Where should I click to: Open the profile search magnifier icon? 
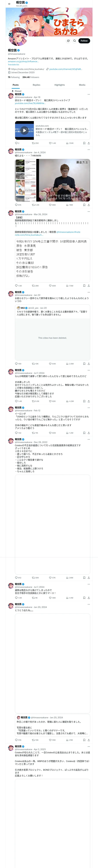pyautogui.click(x=74, y=41)
